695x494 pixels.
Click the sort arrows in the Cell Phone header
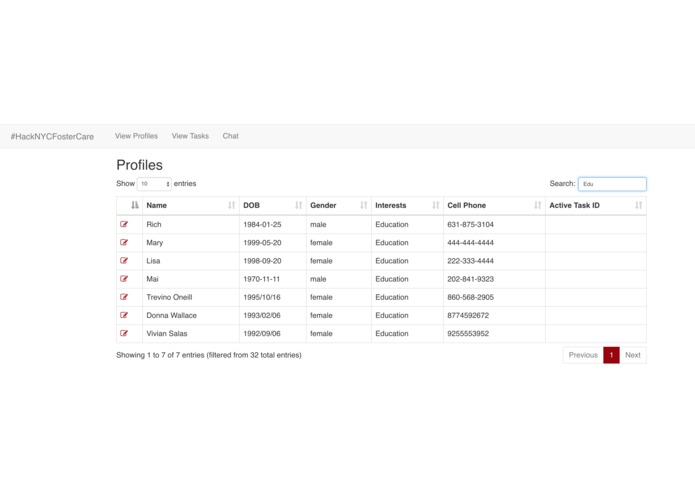[x=537, y=205]
